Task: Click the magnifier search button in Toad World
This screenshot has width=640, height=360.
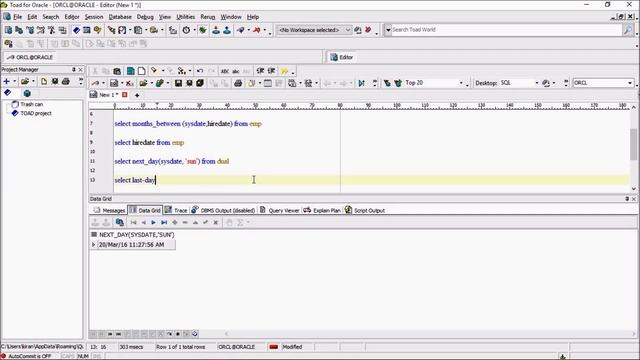Action: tap(628, 30)
